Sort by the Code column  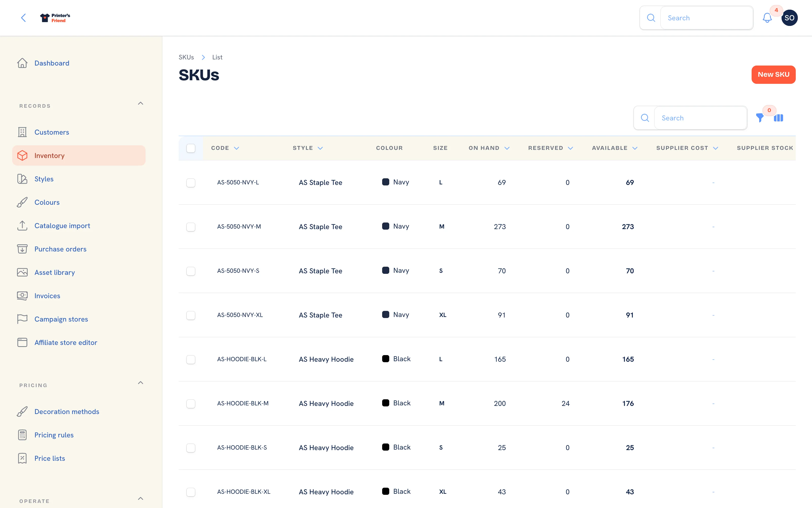click(x=225, y=148)
